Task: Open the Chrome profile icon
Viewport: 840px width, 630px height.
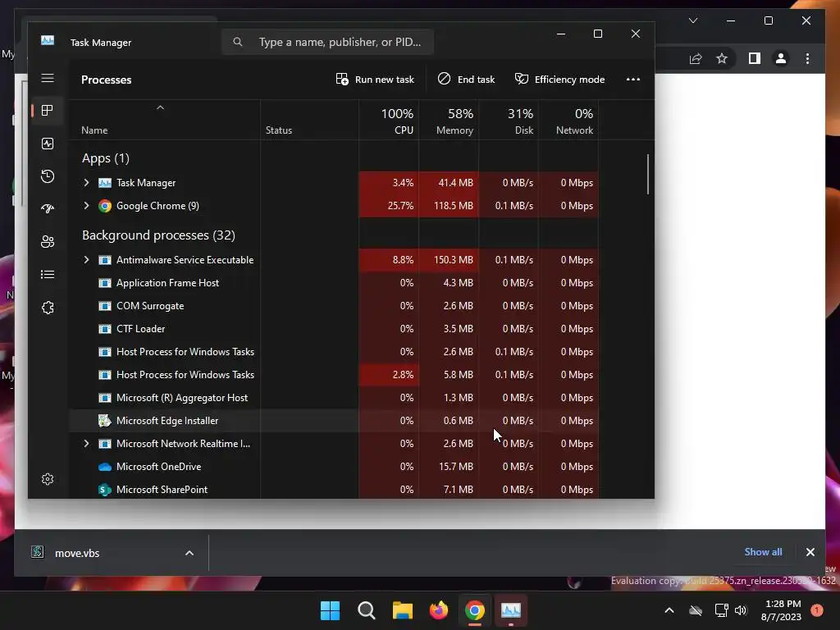Action: click(x=781, y=58)
